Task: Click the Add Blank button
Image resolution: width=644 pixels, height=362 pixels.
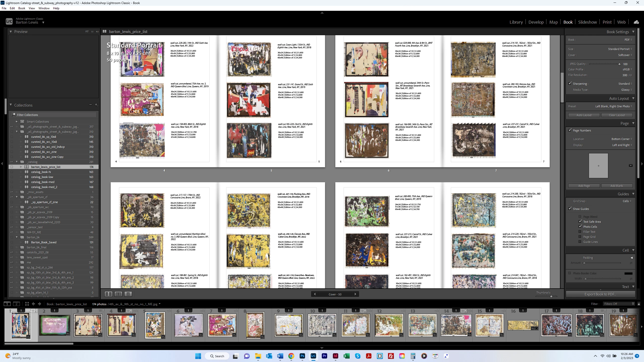Action: point(617,186)
